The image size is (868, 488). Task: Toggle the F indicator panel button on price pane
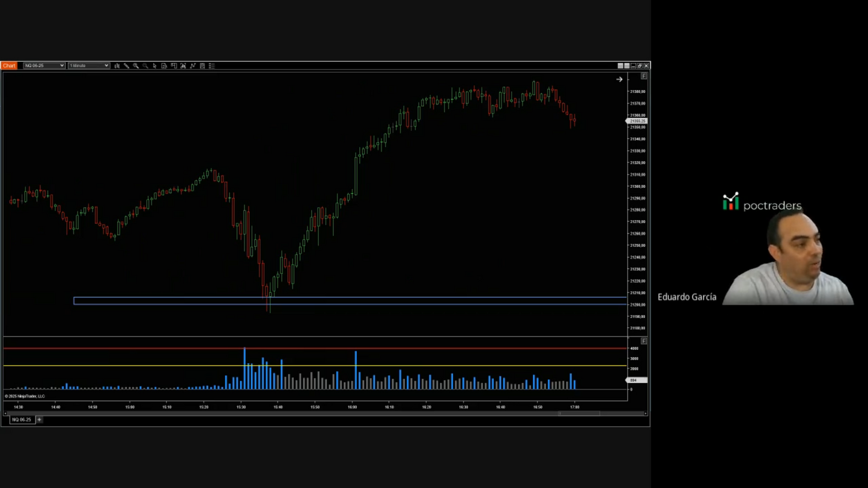pos(643,76)
